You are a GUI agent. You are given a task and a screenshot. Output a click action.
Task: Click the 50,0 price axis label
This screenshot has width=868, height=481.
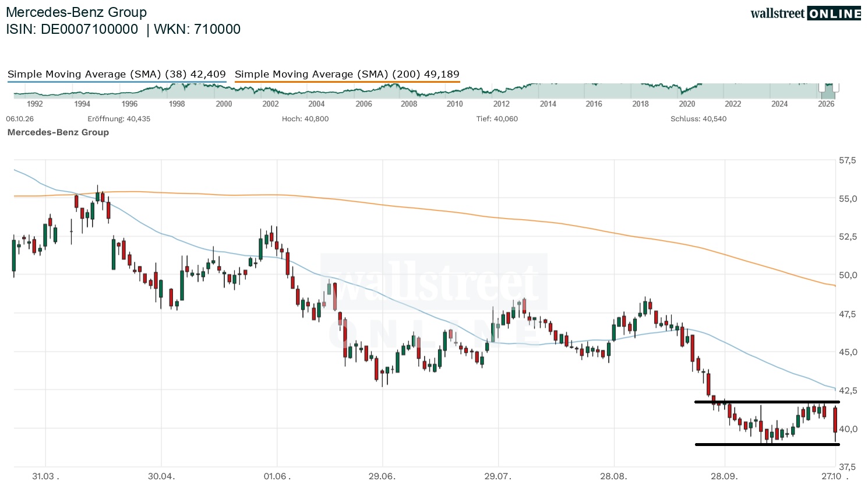(848, 275)
